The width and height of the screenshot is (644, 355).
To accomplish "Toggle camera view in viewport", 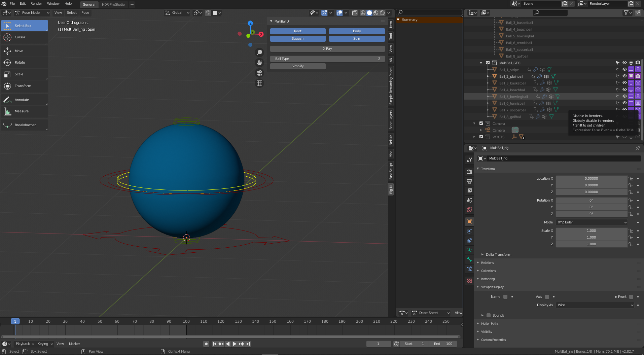I will click(x=259, y=73).
